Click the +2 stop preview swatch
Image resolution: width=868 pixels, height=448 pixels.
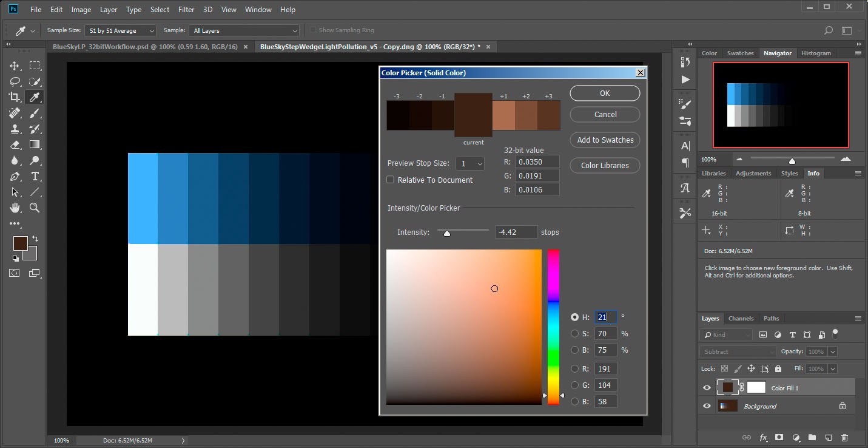[x=526, y=115]
